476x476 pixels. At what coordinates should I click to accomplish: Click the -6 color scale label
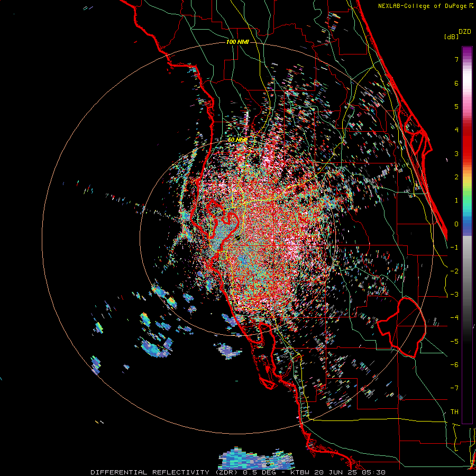point(454,365)
